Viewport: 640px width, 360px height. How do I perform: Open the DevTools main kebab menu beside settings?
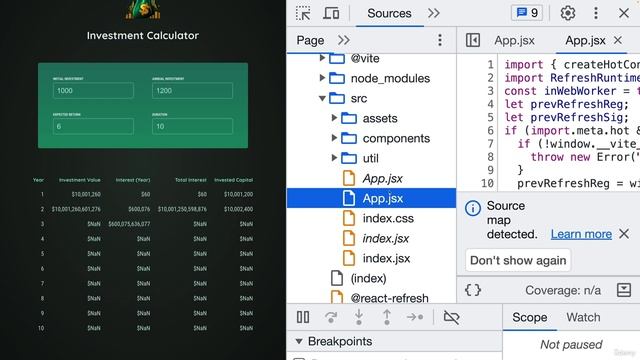click(596, 13)
